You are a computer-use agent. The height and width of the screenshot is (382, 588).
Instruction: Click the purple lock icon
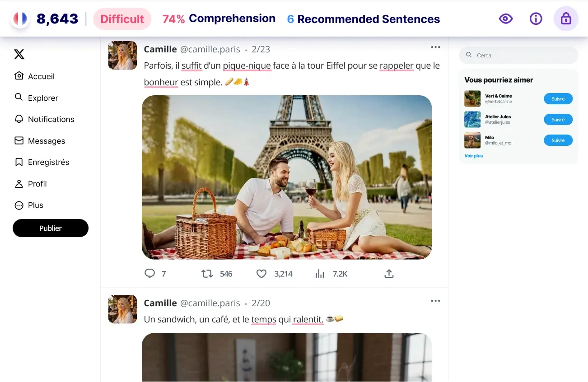pyautogui.click(x=566, y=19)
